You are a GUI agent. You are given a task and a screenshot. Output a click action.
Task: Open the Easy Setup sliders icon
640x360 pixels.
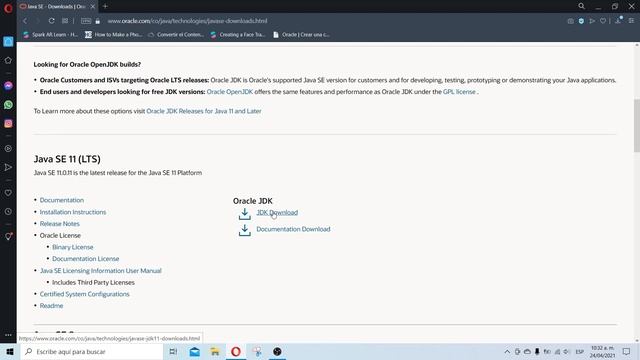(x=631, y=21)
